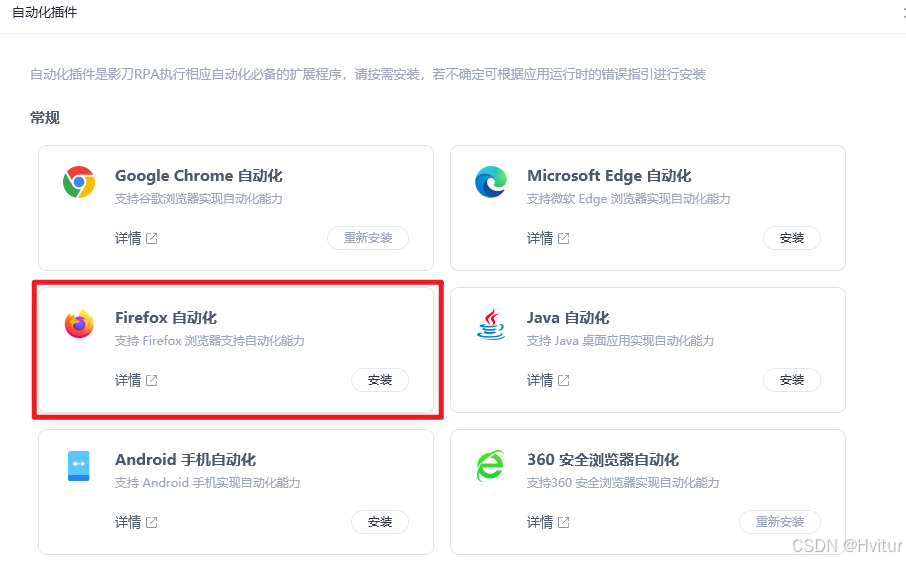Image resolution: width=906 pixels, height=561 pixels.
Task: Open 详情 link for Java 自动化
Action: pyautogui.click(x=540, y=380)
